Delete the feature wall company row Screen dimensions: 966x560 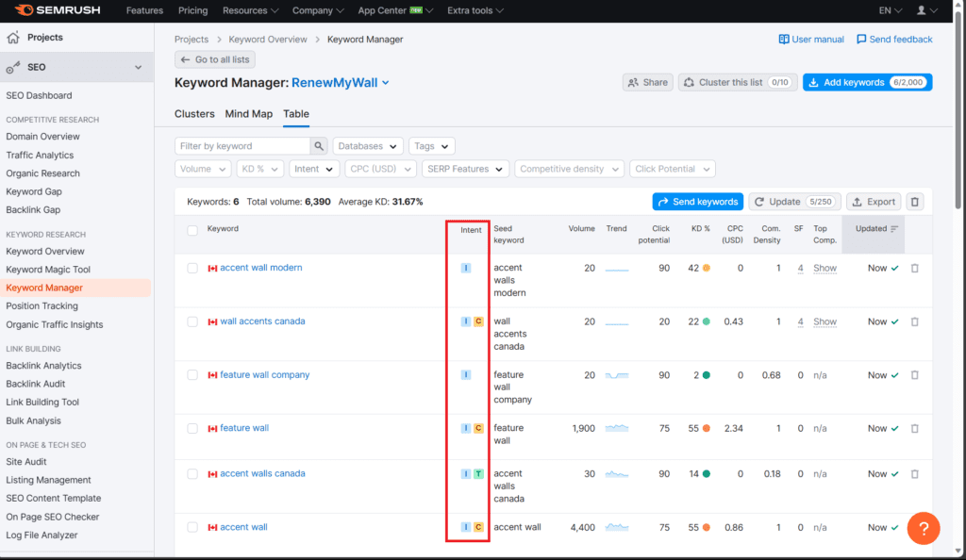coord(915,375)
